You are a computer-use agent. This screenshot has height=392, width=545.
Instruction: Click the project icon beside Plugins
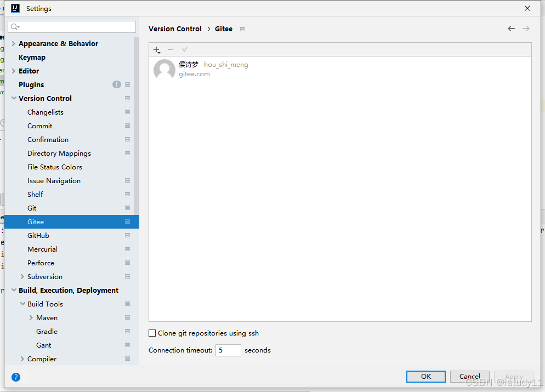[128, 84]
